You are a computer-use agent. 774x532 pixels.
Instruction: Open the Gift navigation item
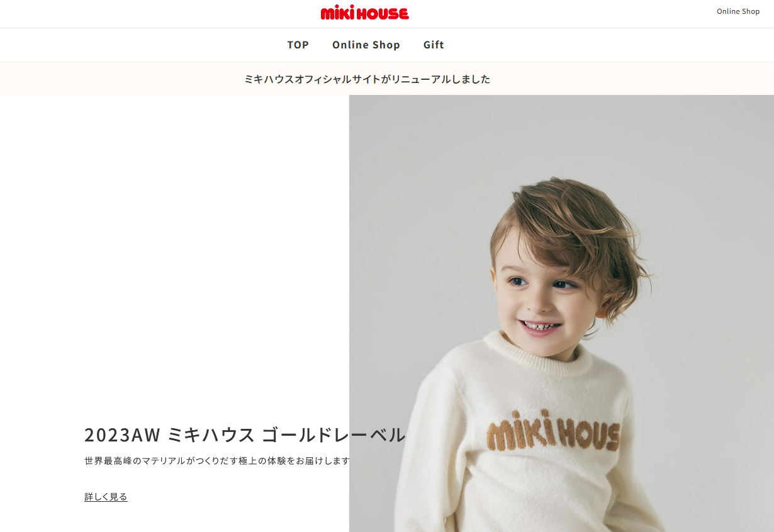pos(434,45)
